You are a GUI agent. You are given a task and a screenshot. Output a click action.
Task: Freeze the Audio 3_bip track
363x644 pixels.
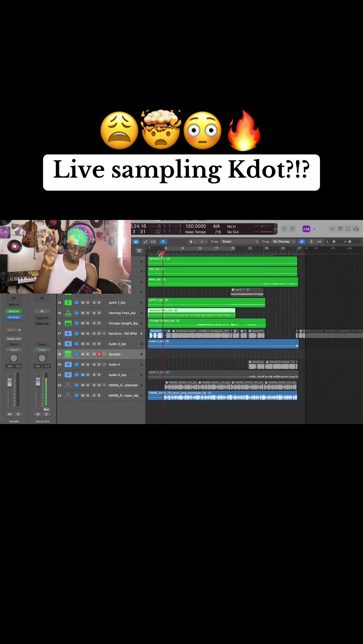[94, 344]
